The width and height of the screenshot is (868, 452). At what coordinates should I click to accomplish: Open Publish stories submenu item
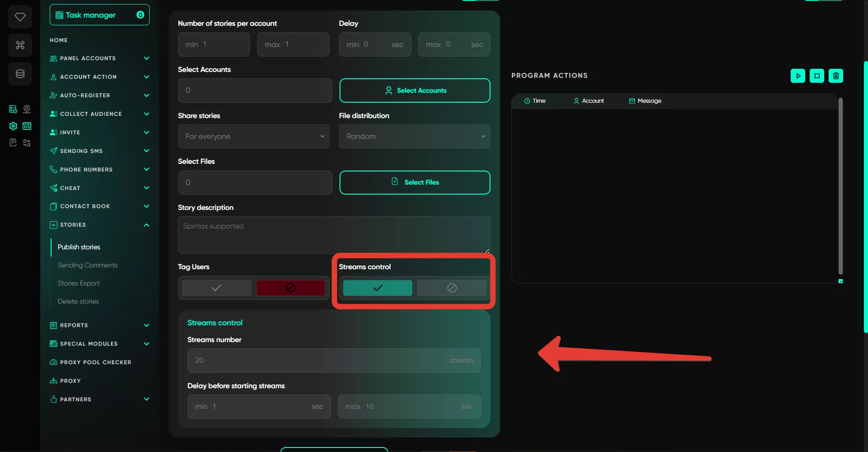pos(79,247)
